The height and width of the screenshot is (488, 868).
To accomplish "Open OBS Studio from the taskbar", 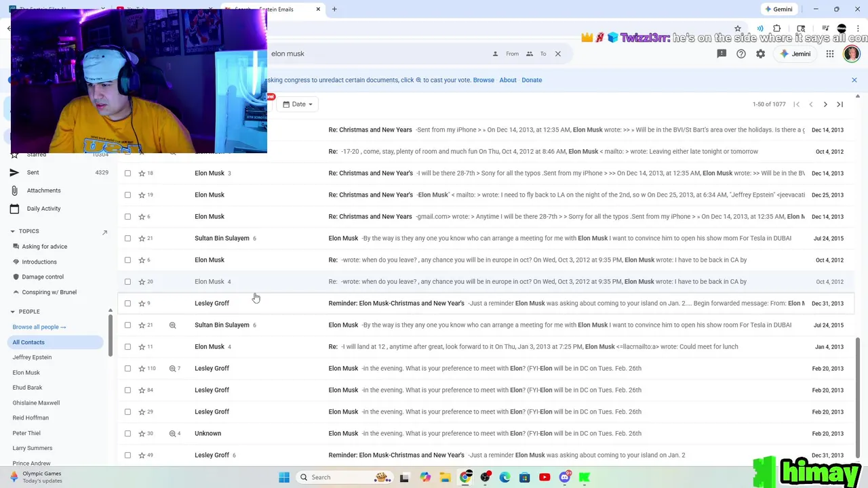I will 485,477.
